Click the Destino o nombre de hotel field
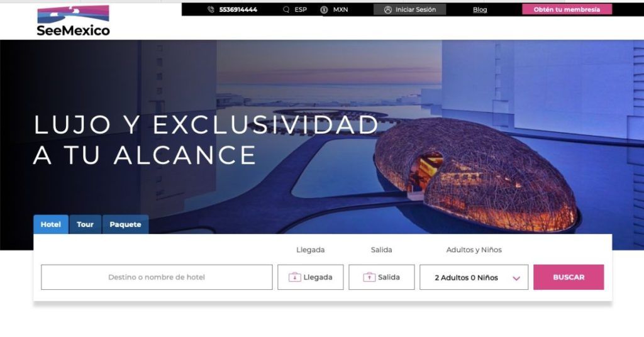The image size is (644, 337). [x=157, y=277]
